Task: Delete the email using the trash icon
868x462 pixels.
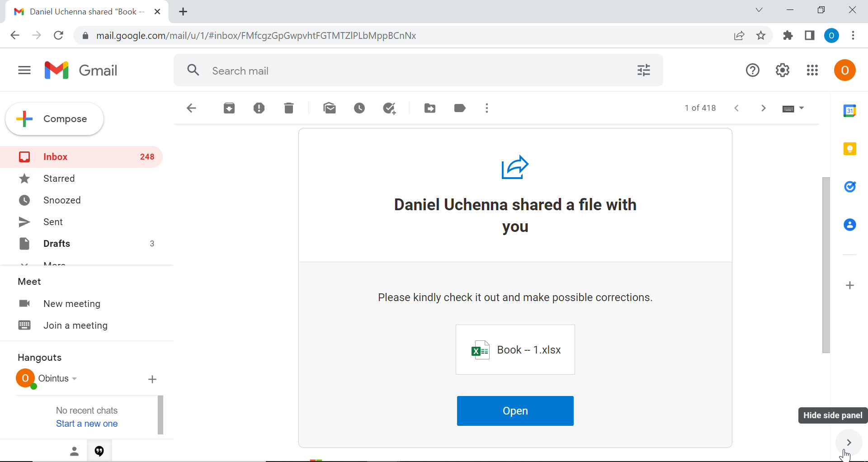Action: pos(289,108)
